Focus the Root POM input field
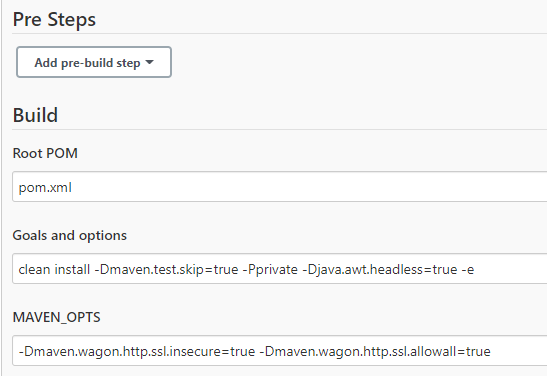 coord(279,187)
